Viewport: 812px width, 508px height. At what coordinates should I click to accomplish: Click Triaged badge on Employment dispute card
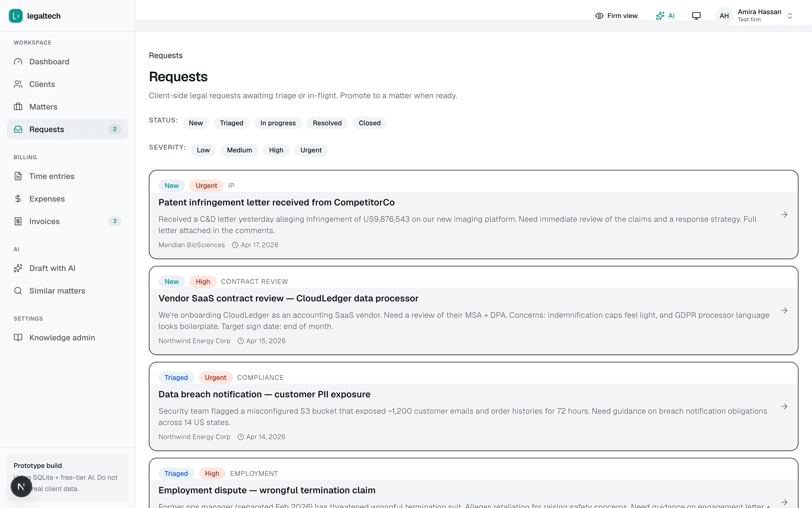(x=176, y=474)
